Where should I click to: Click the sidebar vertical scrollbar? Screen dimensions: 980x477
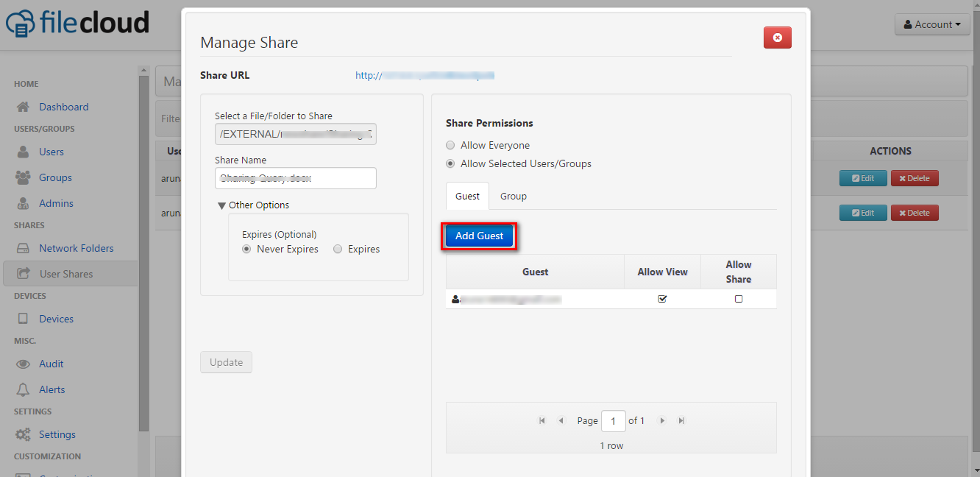143,254
